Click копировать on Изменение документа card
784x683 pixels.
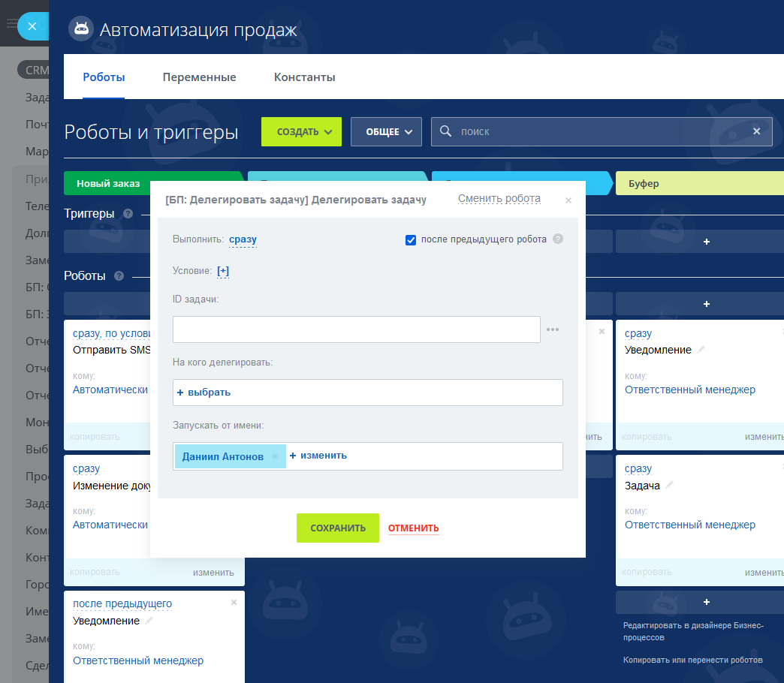95,572
